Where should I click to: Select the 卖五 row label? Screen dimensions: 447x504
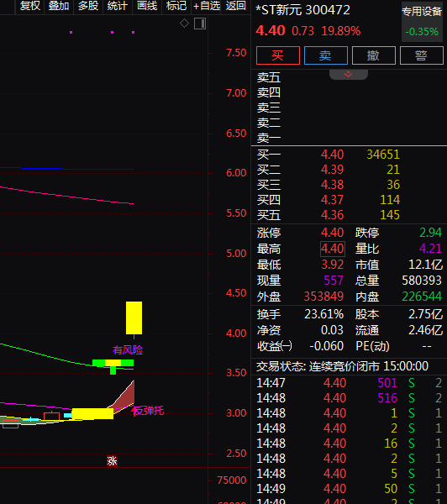(x=269, y=78)
